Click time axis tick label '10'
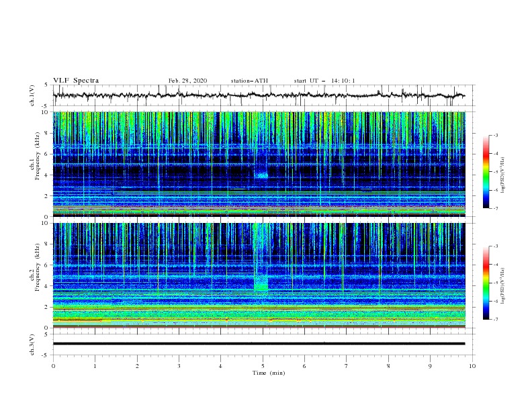This screenshot has width=532, height=411. click(472, 366)
